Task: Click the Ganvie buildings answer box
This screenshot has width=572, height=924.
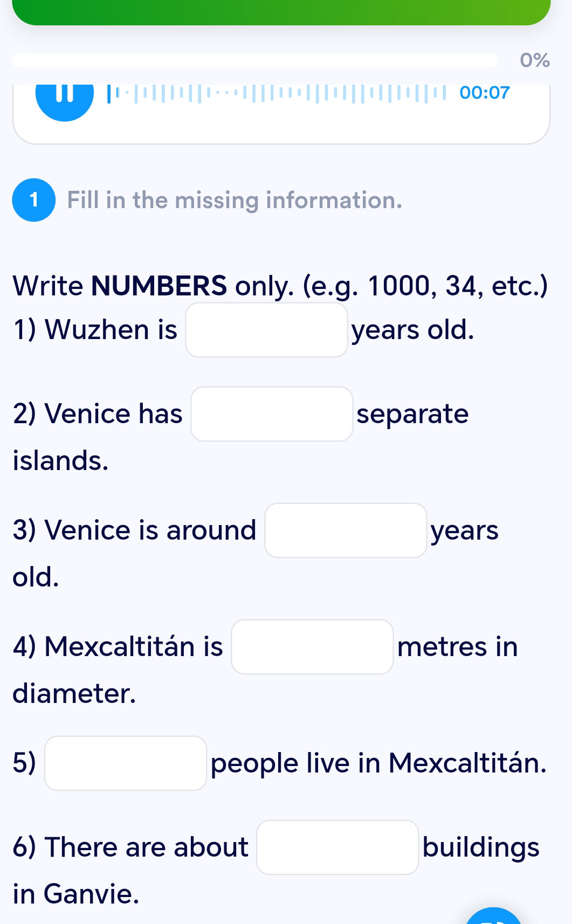Action: pos(337,847)
